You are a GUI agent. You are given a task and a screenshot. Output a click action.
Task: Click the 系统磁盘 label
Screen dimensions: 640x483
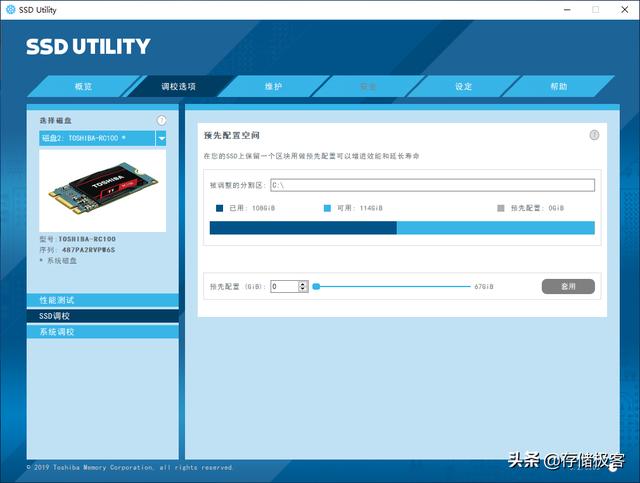tap(62, 260)
